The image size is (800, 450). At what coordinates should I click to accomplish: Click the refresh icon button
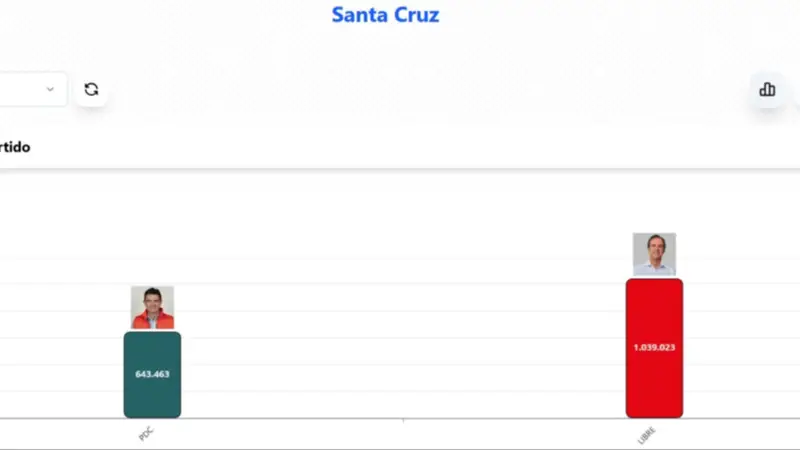[91, 89]
